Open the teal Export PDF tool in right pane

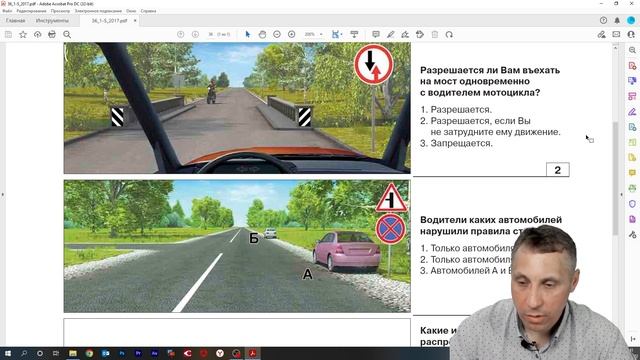(632, 127)
